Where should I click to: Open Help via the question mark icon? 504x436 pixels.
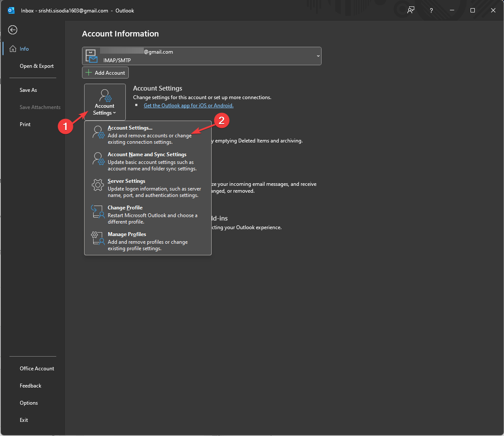(431, 10)
